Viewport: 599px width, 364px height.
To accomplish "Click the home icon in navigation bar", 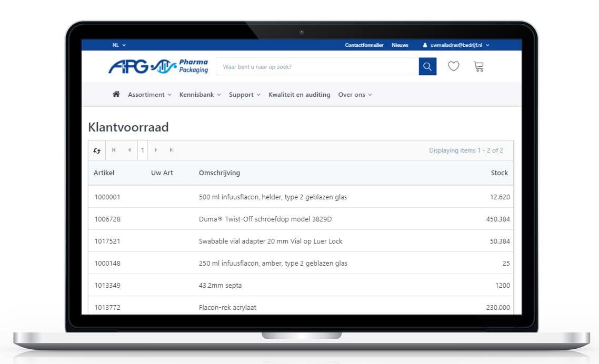I will click(x=116, y=95).
